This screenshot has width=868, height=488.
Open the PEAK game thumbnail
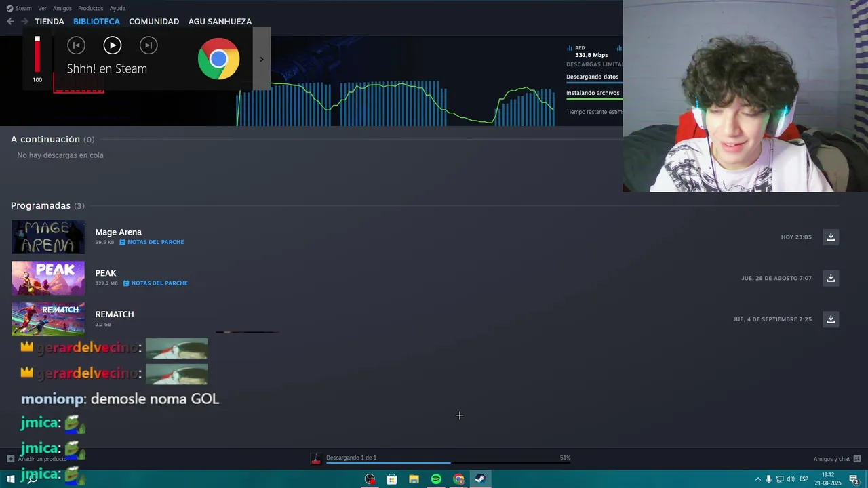(48, 278)
